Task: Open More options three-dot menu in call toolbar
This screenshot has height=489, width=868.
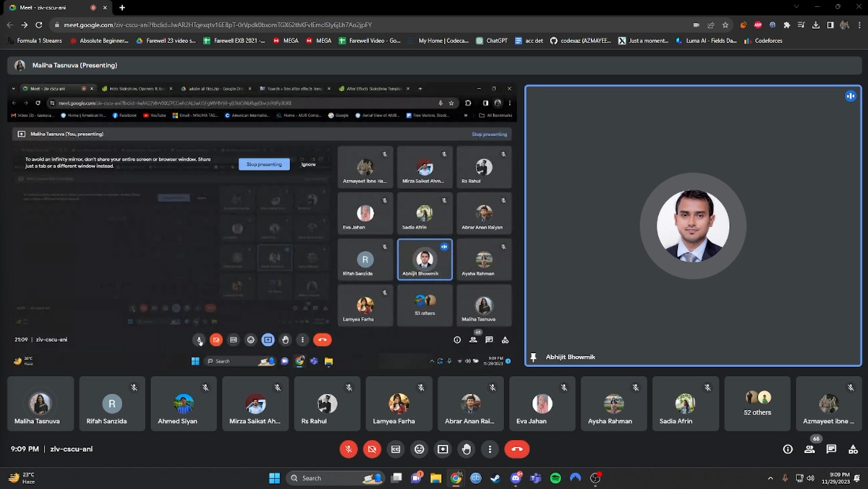Action: click(490, 449)
